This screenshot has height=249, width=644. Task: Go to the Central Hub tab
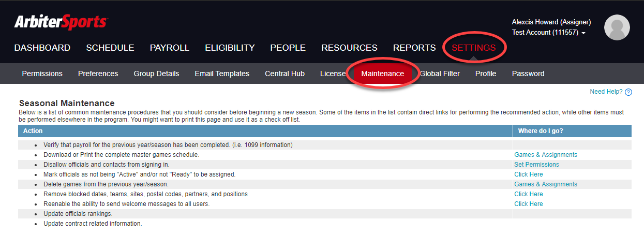click(x=285, y=74)
